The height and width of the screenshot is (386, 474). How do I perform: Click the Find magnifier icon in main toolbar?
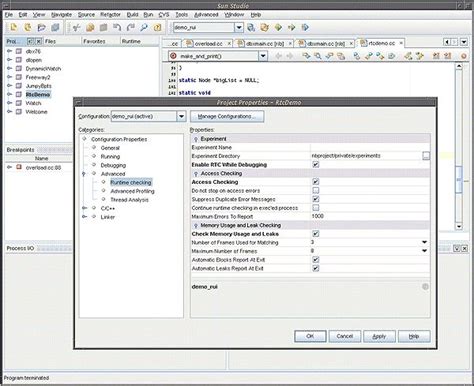tap(144, 27)
